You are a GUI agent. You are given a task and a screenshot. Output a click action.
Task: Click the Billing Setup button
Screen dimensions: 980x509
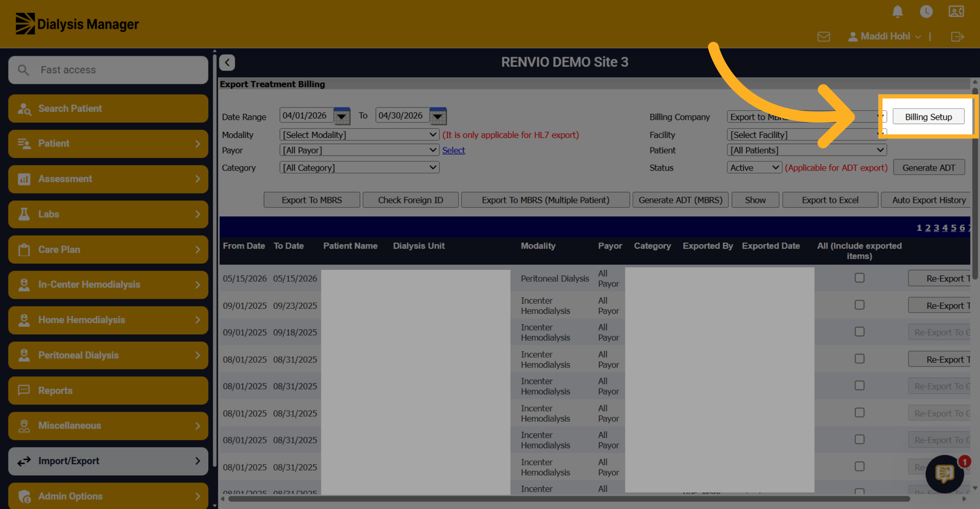tap(929, 117)
